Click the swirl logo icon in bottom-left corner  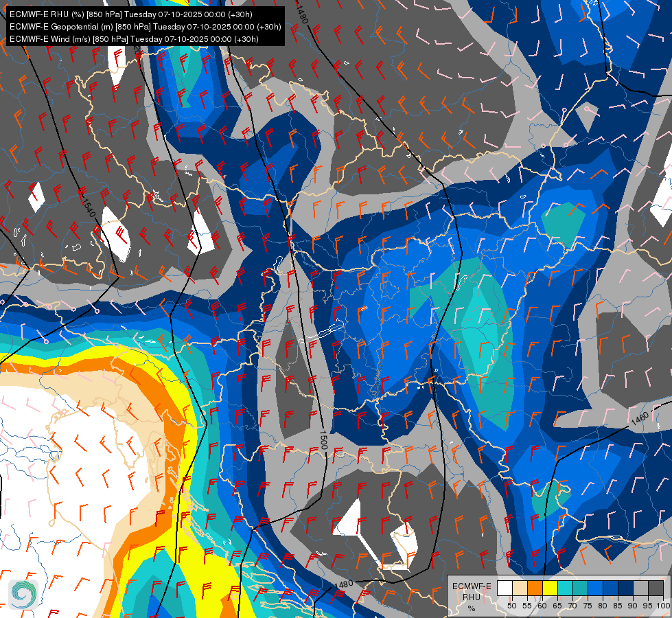point(23,595)
